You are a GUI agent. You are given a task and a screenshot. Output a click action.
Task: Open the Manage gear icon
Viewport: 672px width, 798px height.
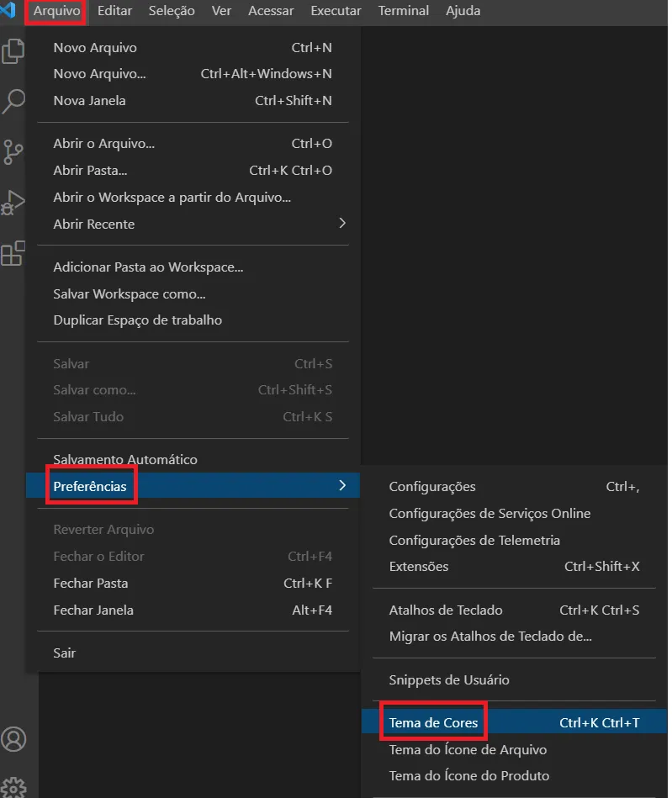click(13, 788)
